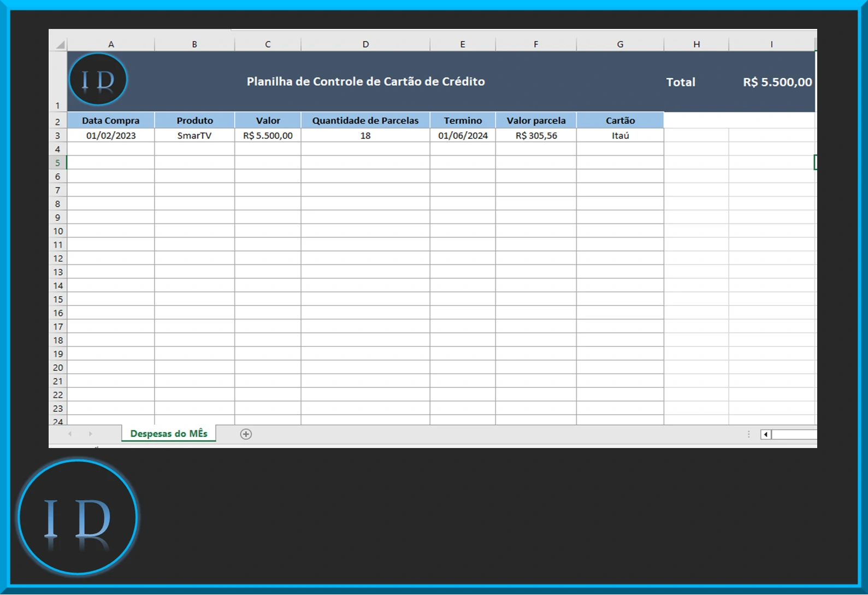Select row 5 header
Image resolution: width=868 pixels, height=595 pixels.
point(58,163)
